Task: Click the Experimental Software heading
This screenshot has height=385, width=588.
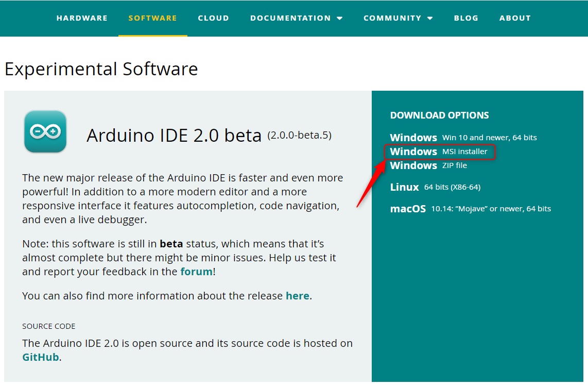Action: [x=101, y=69]
